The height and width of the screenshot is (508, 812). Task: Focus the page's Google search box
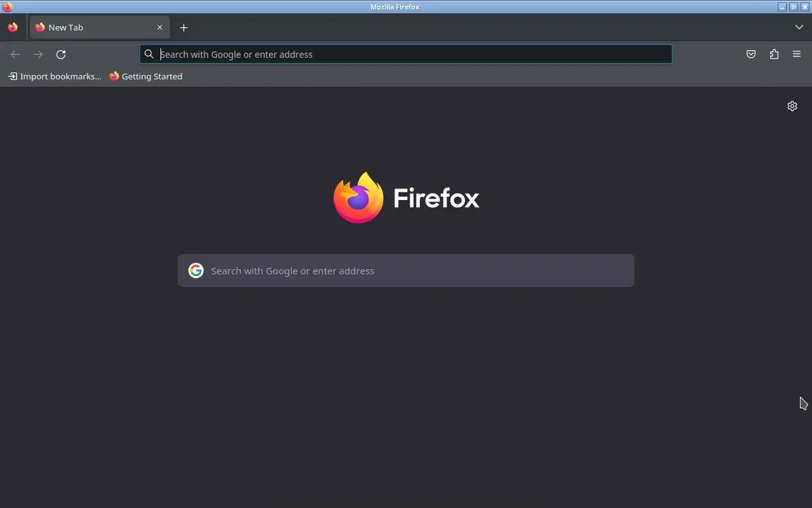click(406, 271)
